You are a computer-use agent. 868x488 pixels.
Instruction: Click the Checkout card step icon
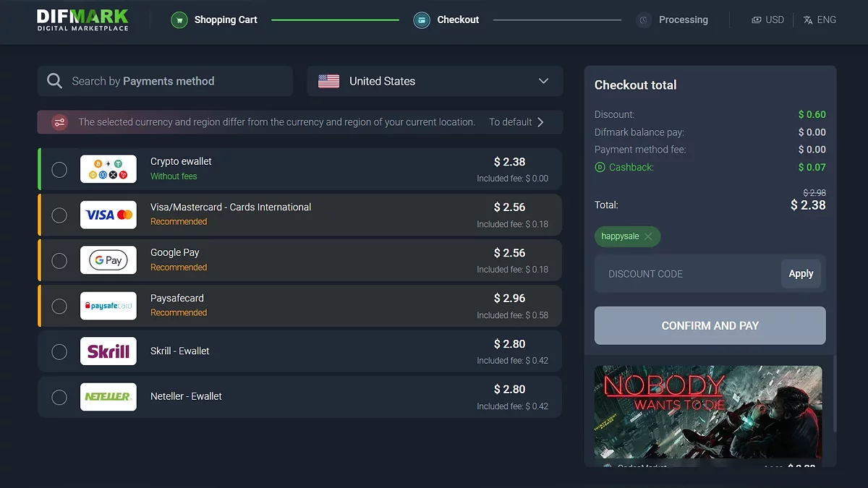(422, 20)
